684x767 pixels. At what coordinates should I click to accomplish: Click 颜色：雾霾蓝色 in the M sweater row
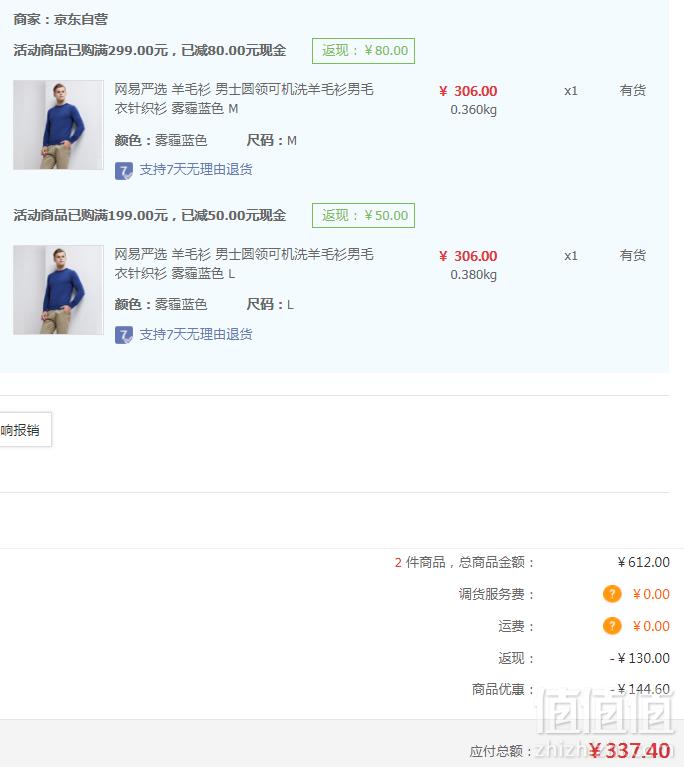(x=161, y=141)
